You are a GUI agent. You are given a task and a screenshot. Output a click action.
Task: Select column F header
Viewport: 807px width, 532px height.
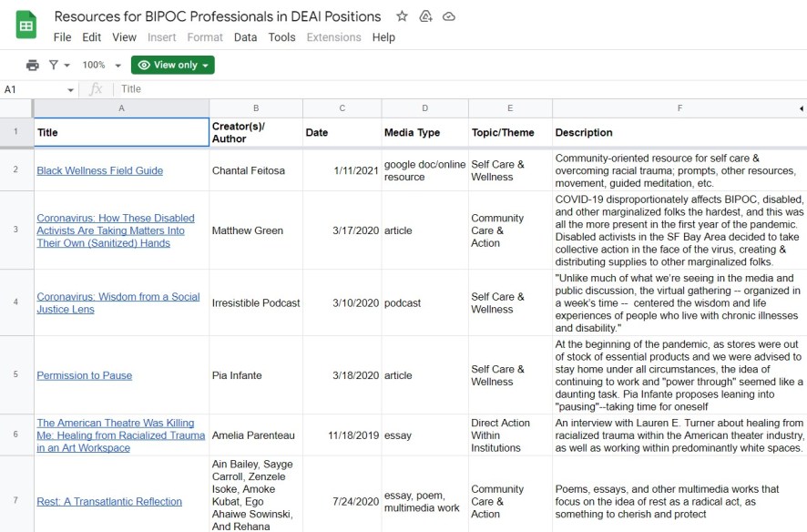click(x=679, y=108)
